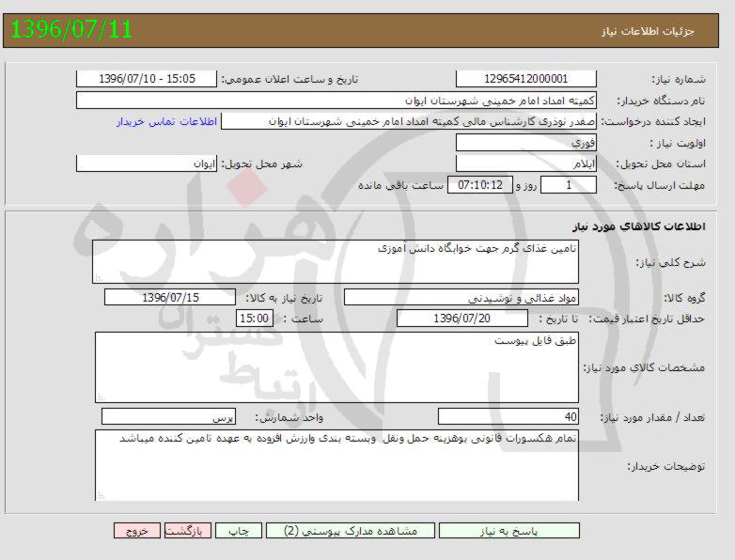The width and height of the screenshot is (735, 560).
Task: Click the واحد شمارش field پرس
Action: (169, 416)
